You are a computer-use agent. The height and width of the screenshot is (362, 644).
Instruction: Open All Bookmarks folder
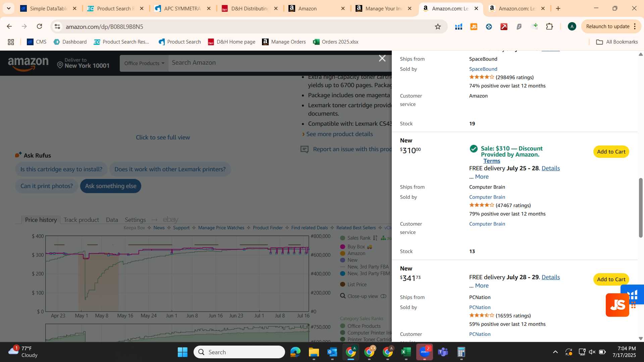click(617, 42)
